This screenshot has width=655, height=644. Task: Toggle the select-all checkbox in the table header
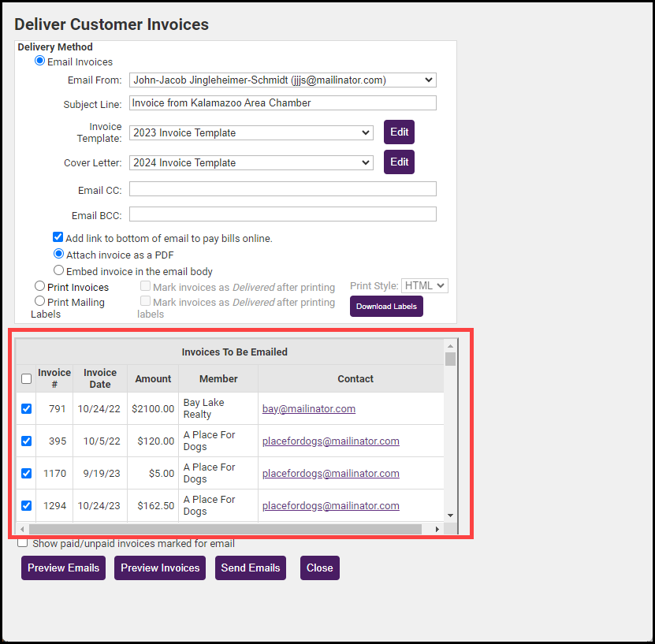point(26,379)
